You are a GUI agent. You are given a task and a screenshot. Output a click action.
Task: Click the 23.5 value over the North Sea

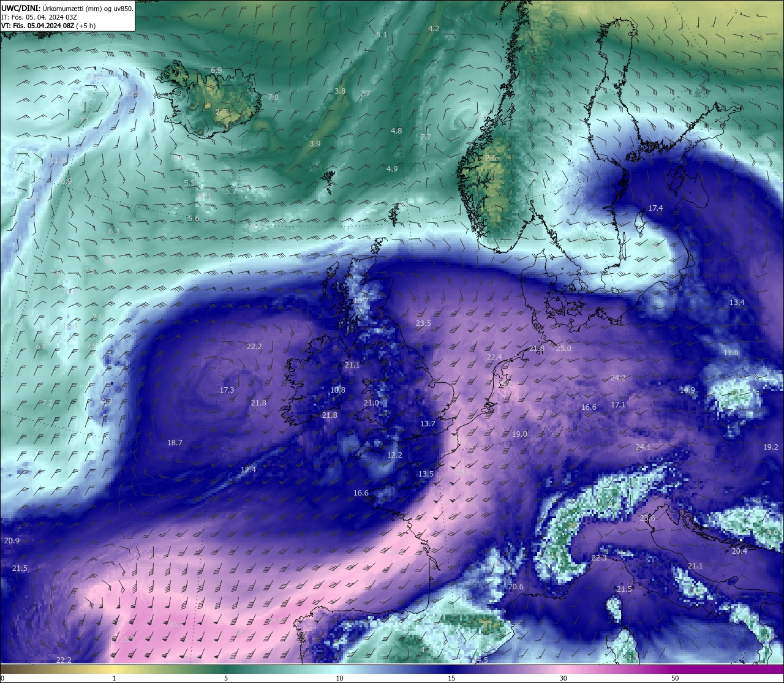(x=423, y=323)
